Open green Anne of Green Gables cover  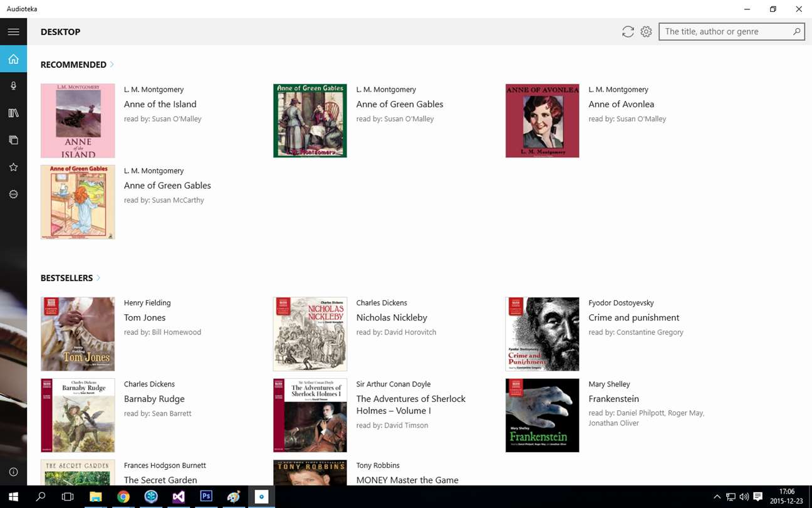tap(310, 120)
